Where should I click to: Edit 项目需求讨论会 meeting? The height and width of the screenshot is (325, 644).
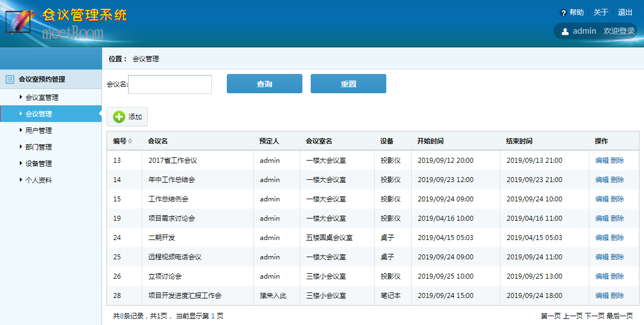tap(602, 218)
